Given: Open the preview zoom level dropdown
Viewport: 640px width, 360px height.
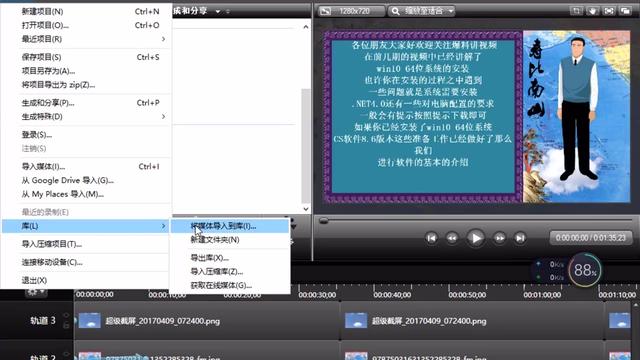Looking at the screenshot, I should click(422, 11).
